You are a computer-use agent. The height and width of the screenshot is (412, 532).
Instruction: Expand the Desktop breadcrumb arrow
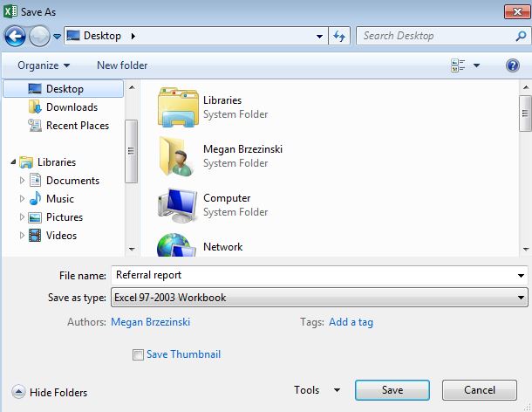pos(133,36)
